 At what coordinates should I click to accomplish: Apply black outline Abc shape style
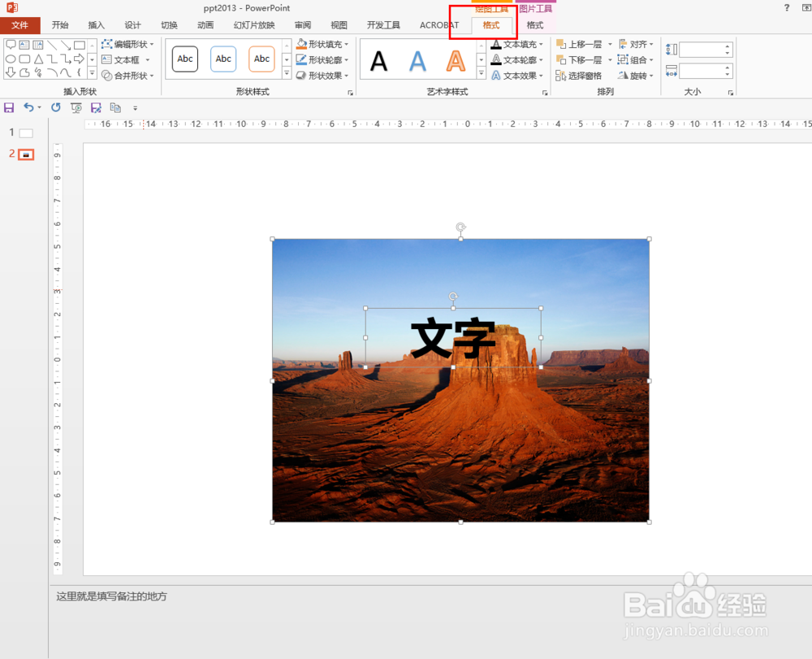tap(185, 59)
